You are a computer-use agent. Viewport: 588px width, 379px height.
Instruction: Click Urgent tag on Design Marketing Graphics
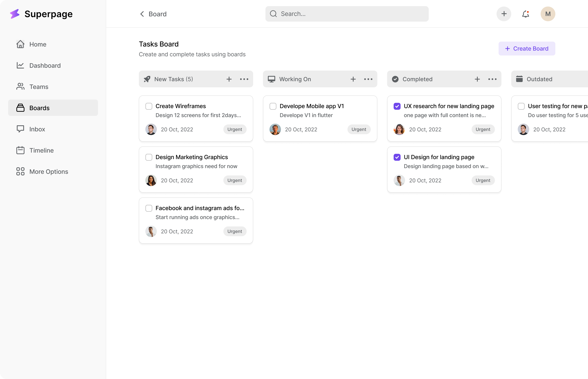pos(234,180)
